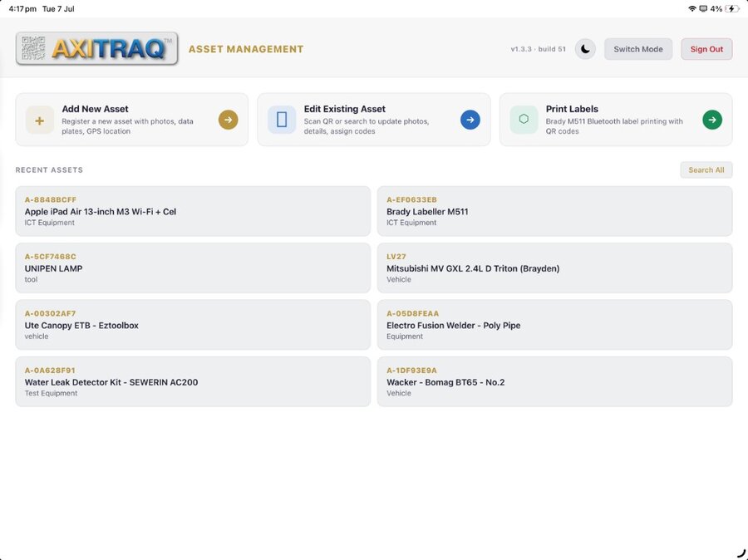Screen dimensions: 748x560
Task: Open the UNIPEN LAMP asset
Action: pos(193,268)
